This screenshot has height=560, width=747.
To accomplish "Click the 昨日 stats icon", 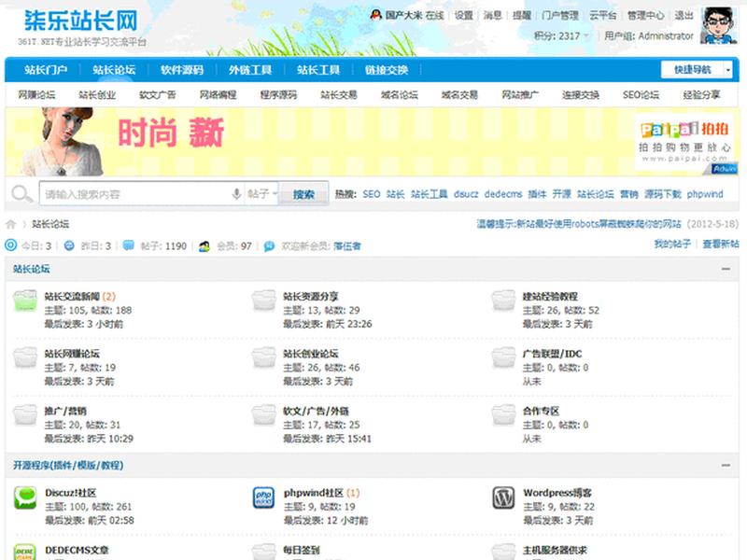I will 69,245.
